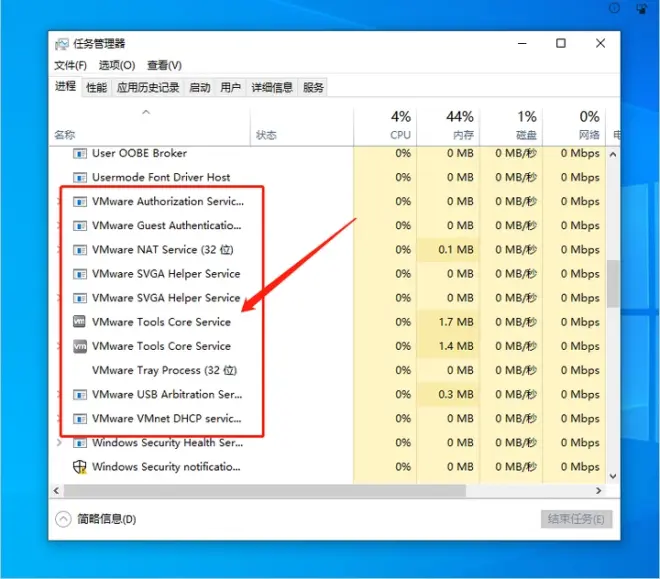Click the vertical scrollbar up arrow
The image size is (660, 579).
click(x=613, y=154)
